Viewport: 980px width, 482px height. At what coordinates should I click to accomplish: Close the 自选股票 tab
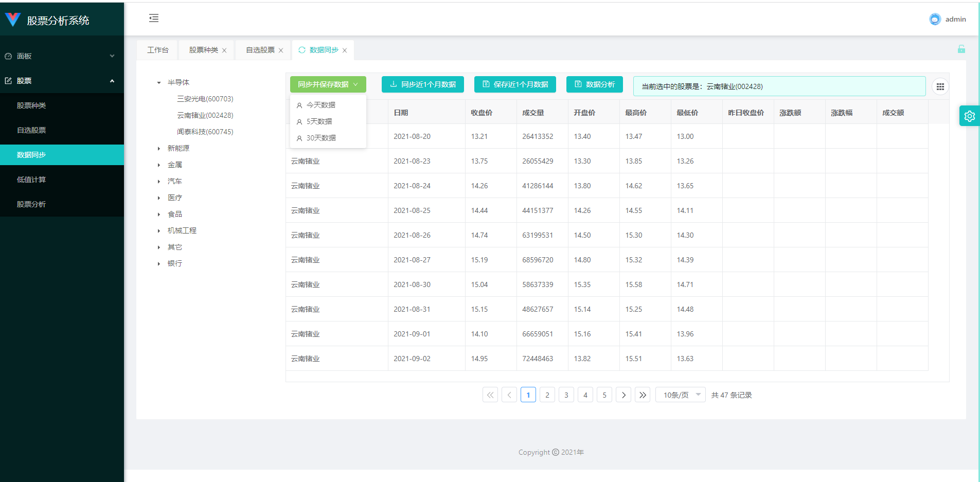coord(281,50)
